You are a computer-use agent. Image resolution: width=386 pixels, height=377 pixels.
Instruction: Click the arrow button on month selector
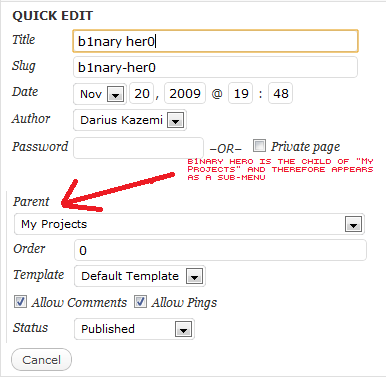pyautogui.click(x=116, y=94)
